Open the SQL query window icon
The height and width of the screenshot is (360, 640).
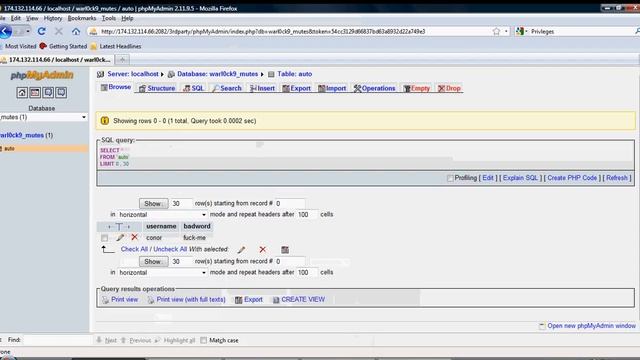point(35,93)
